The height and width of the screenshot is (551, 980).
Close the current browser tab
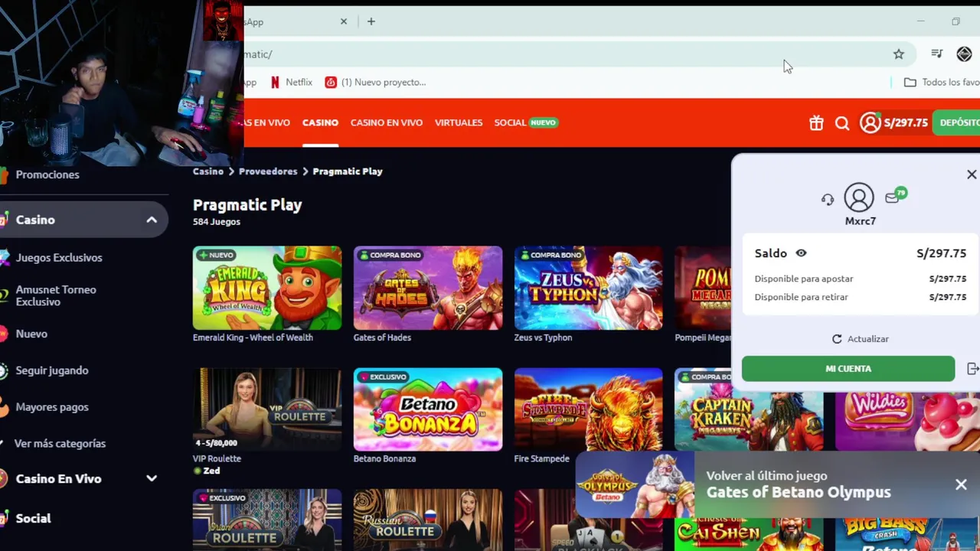click(x=344, y=21)
